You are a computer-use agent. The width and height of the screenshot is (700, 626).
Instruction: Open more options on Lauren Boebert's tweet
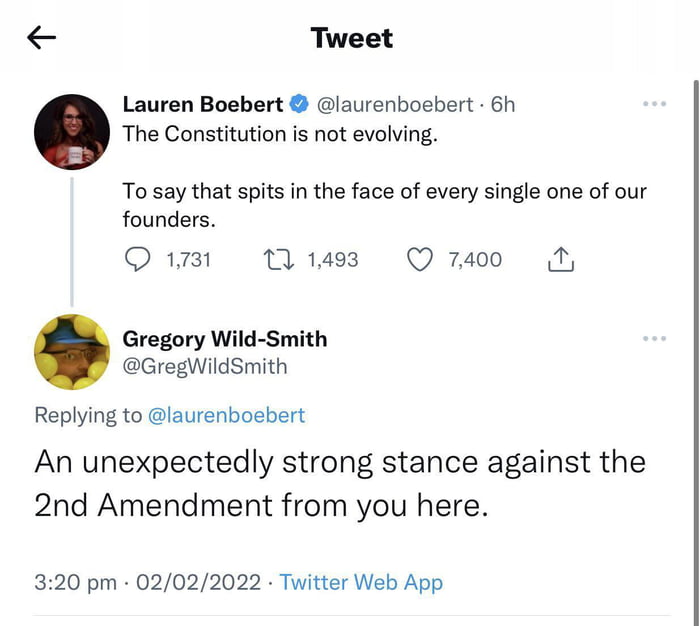(x=653, y=104)
